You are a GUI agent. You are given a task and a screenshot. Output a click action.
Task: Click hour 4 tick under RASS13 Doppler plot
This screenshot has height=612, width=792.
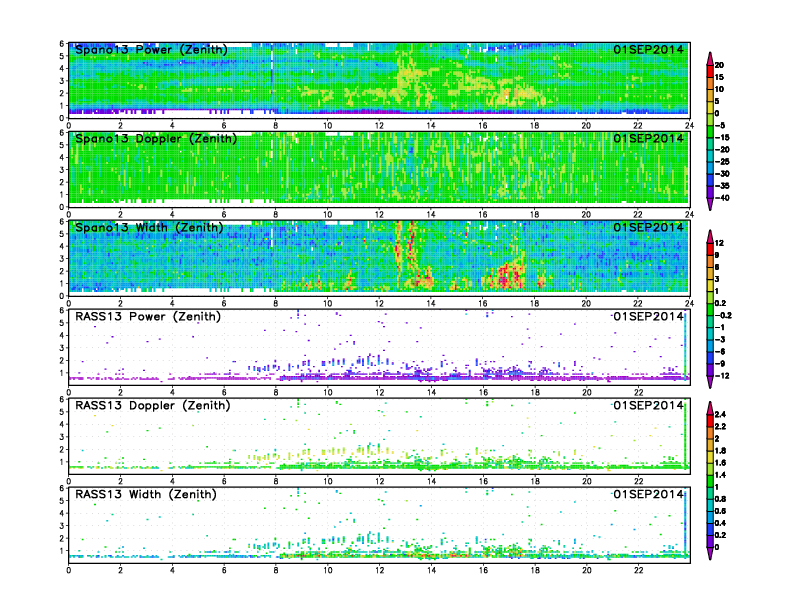coord(172,481)
